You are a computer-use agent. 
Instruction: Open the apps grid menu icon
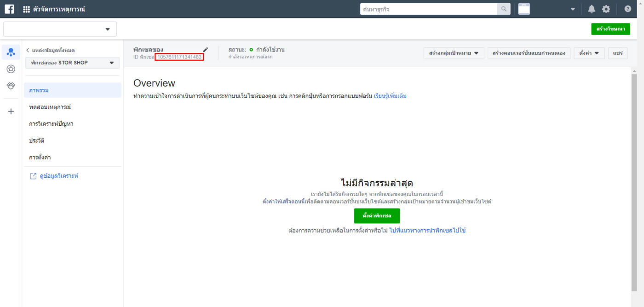click(26, 9)
